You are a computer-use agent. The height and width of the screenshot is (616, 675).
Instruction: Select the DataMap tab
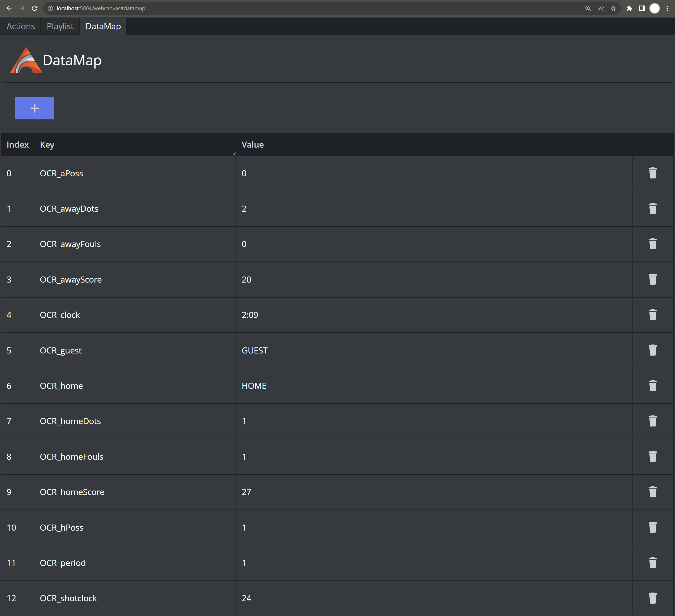tap(103, 26)
